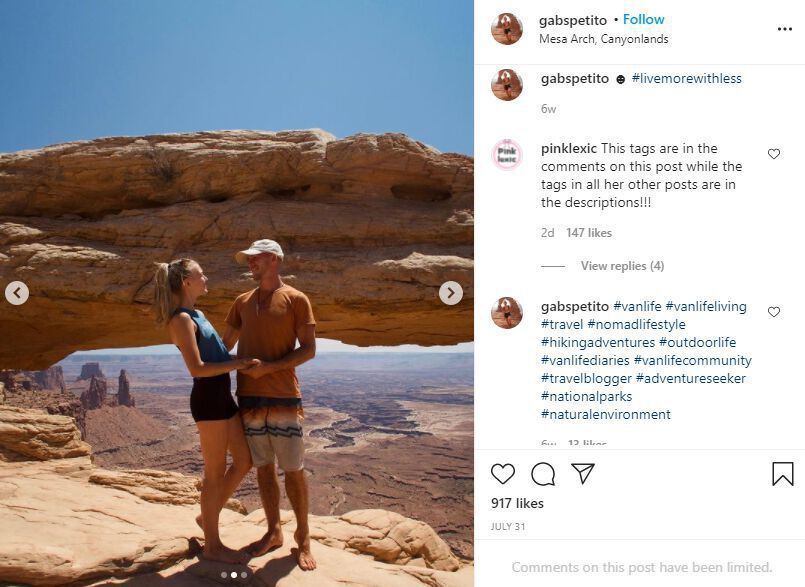Open the #vanlife hashtag
The height and width of the screenshot is (587, 805).
(x=637, y=307)
